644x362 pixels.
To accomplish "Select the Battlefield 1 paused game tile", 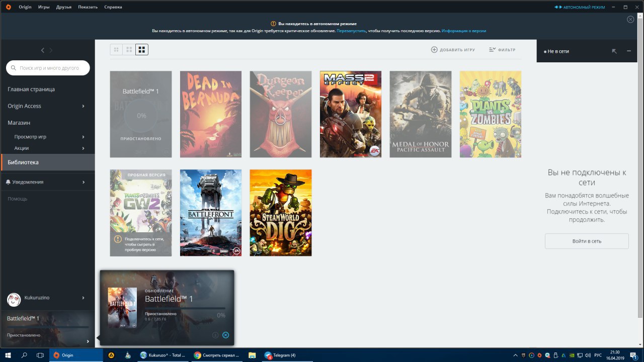I will pos(141,114).
